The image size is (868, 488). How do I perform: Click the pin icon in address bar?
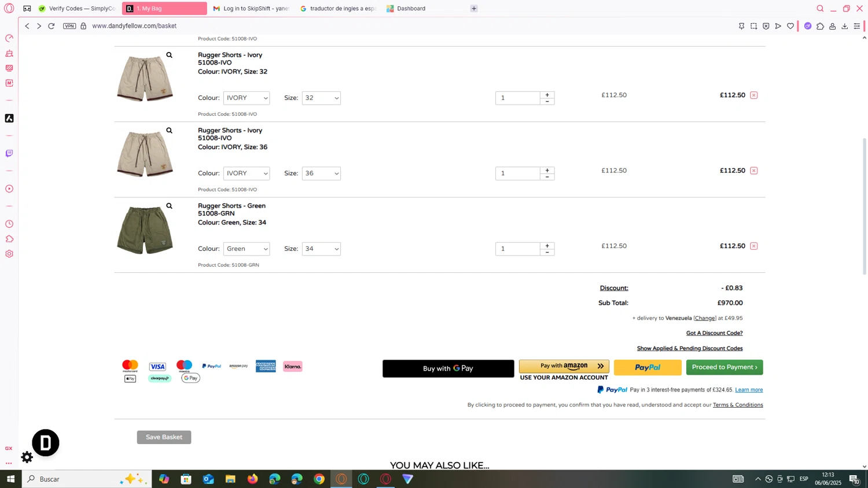(x=741, y=26)
